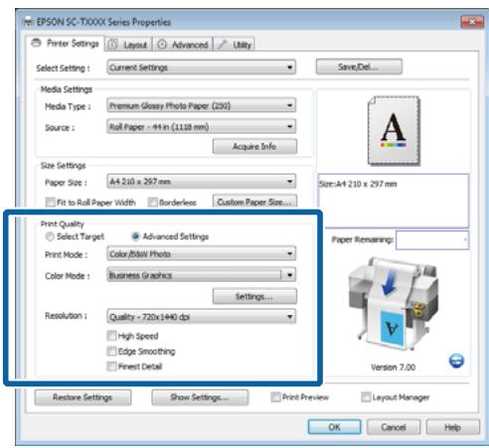Close the Properties dialog window
The image size is (489, 448).
(472, 22)
